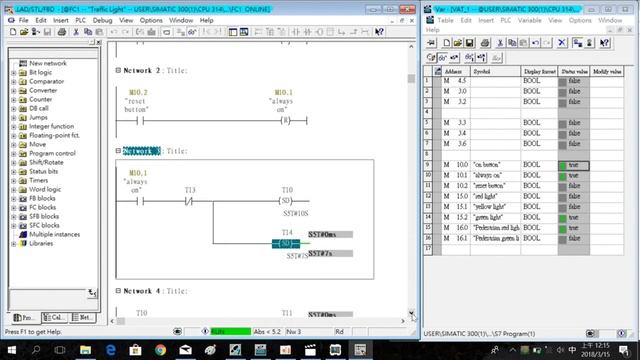
Task: Click the Cut scissors icon in LAD toolbar
Action: 76,32
